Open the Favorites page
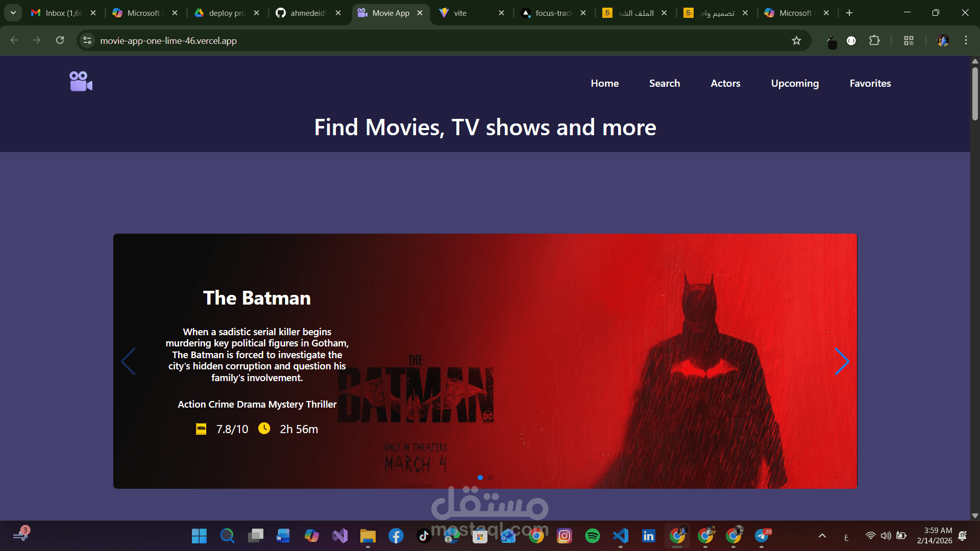Viewport: 980px width, 551px height. 870,83
